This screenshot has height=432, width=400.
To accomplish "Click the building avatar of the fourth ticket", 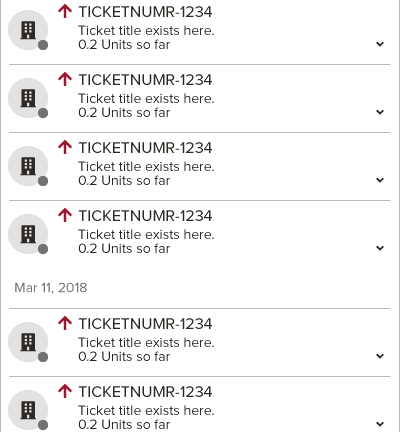I will 28,234.
